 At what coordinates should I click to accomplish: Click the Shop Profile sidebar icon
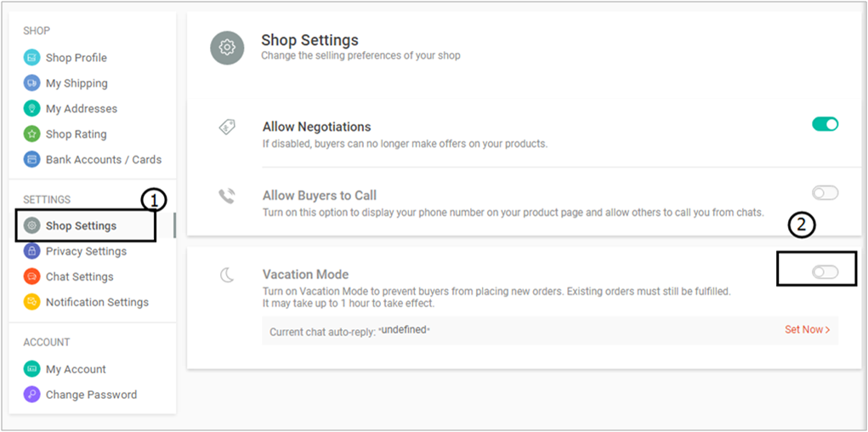click(32, 58)
